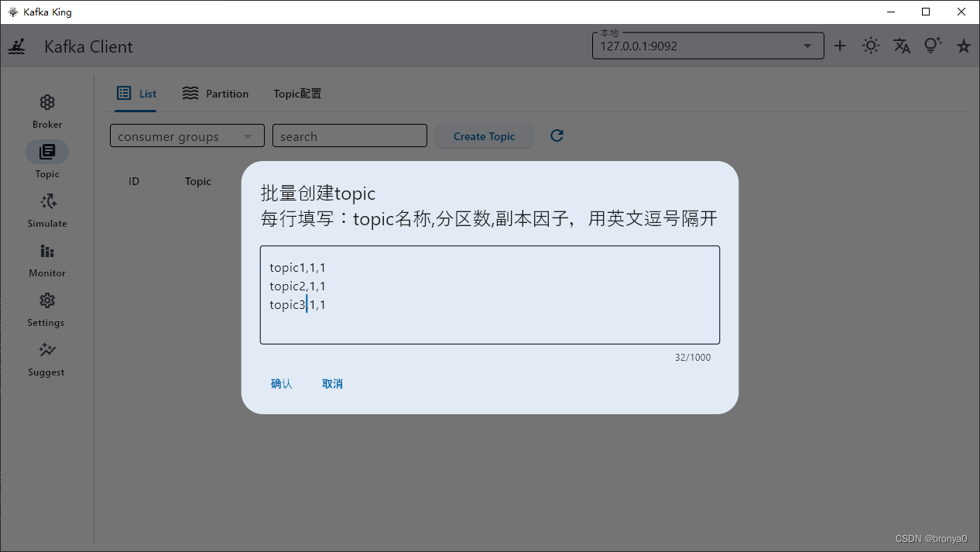980x552 pixels.
Task: Click the Kafka King title bar icon
Action: pos(13,12)
